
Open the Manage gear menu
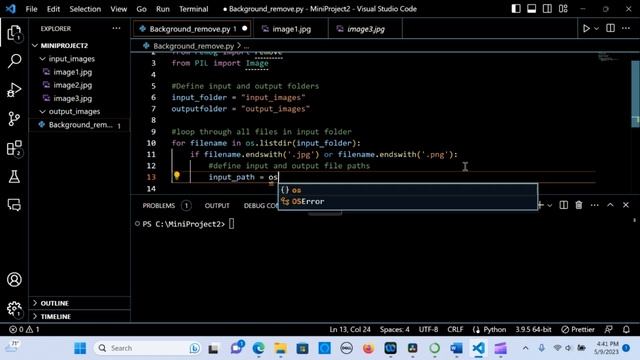pyautogui.click(x=14, y=308)
